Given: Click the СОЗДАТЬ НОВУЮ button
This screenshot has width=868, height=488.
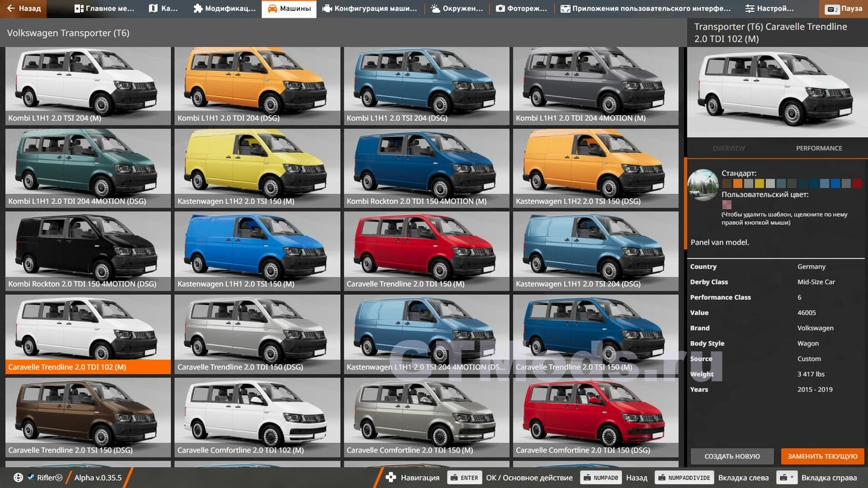Looking at the screenshot, I should click(x=732, y=456).
